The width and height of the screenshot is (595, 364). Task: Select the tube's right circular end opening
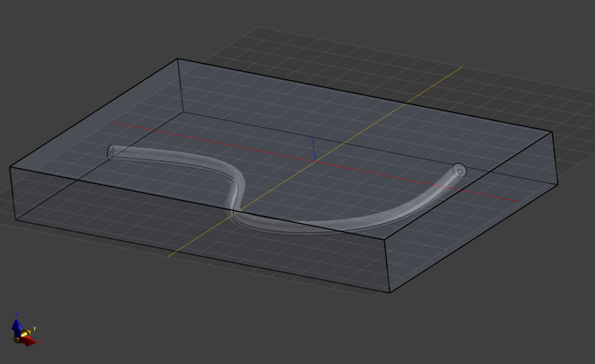coord(459,170)
